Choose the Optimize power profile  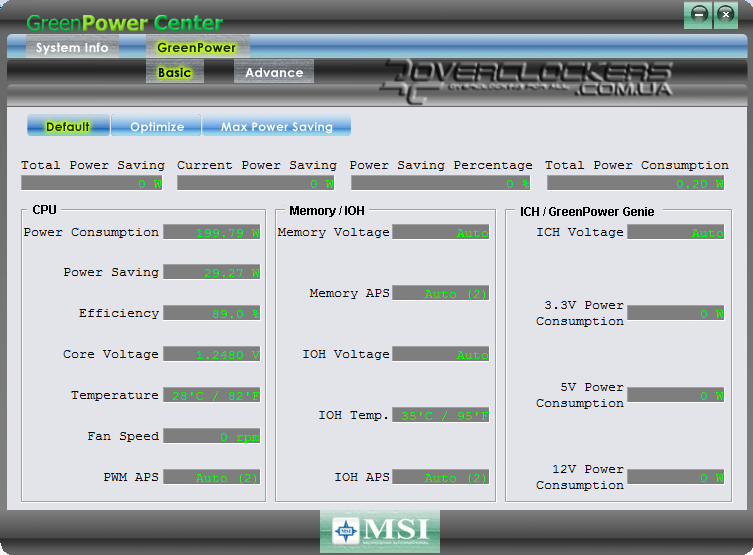(x=157, y=126)
